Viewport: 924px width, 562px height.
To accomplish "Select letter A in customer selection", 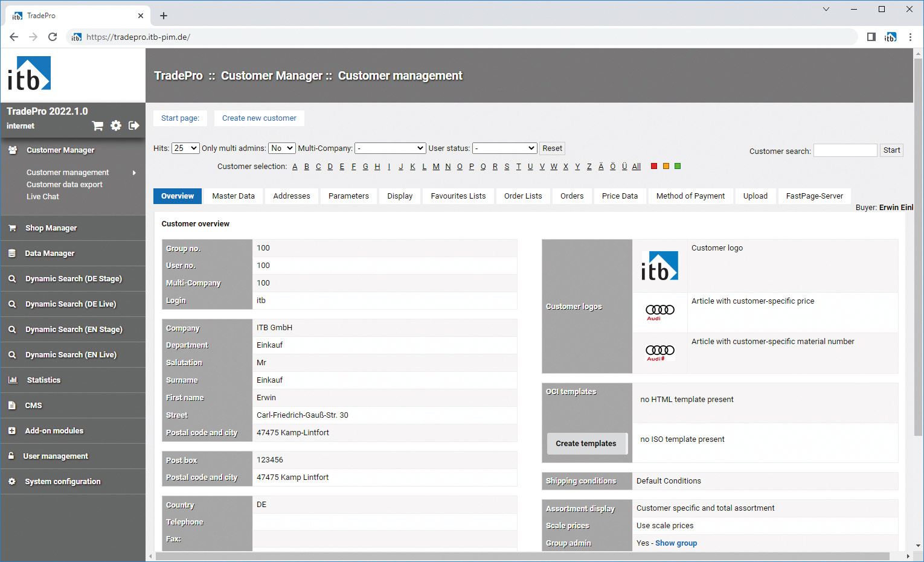I will (295, 167).
